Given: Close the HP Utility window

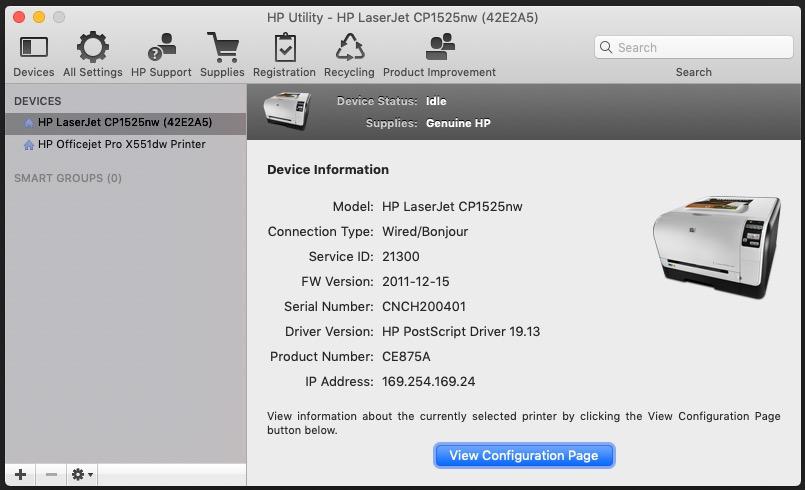Looking at the screenshot, I should [19, 17].
